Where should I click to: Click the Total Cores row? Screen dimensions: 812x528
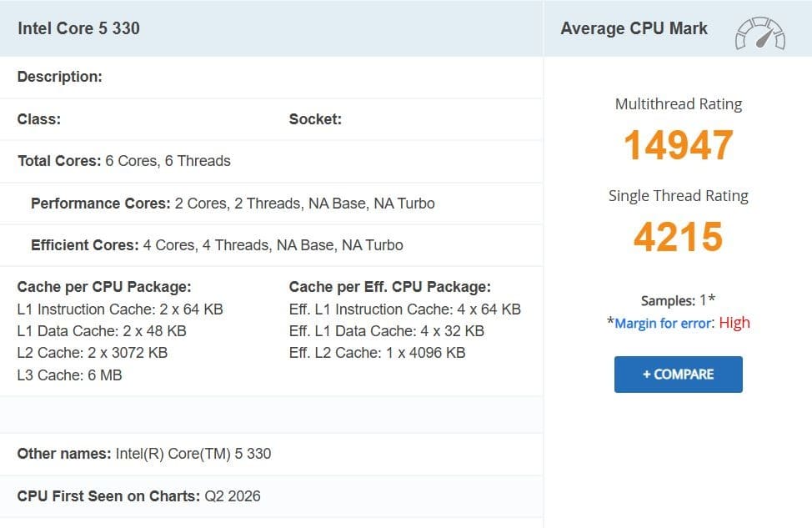[x=124, y=161]
